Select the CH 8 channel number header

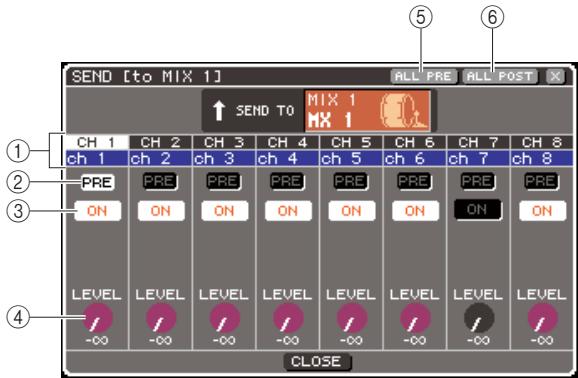pos(542,142)
